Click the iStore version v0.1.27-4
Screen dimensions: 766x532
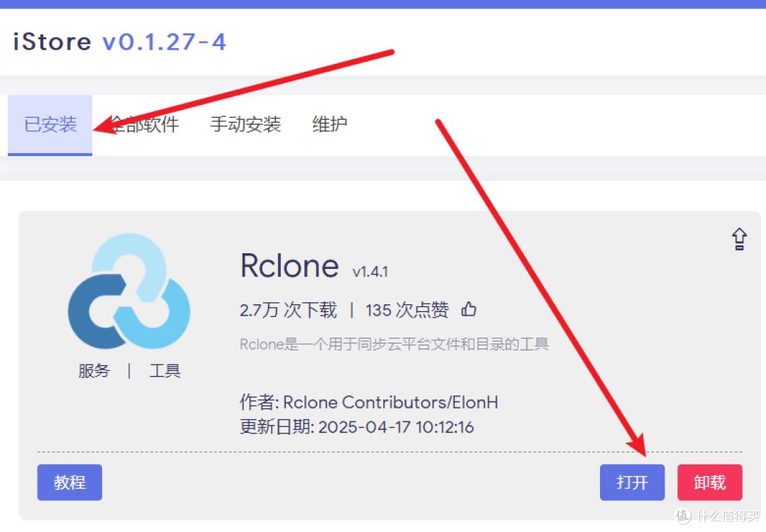[164, 42]
